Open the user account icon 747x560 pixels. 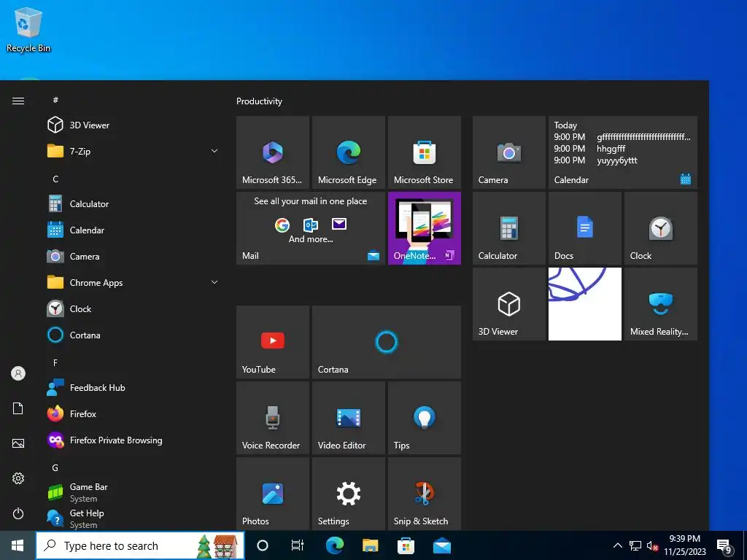(x=18, y=373)
